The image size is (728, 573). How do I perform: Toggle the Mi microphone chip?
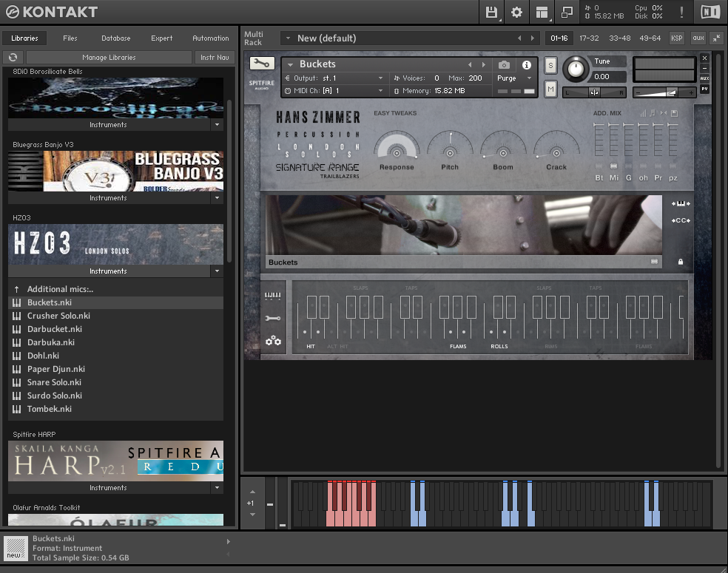point(614,166)
